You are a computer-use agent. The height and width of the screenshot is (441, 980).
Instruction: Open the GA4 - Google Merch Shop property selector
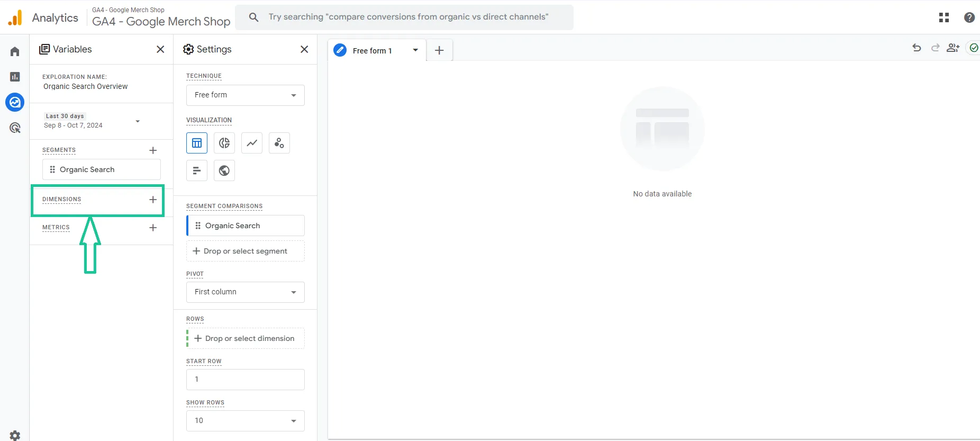161,17
